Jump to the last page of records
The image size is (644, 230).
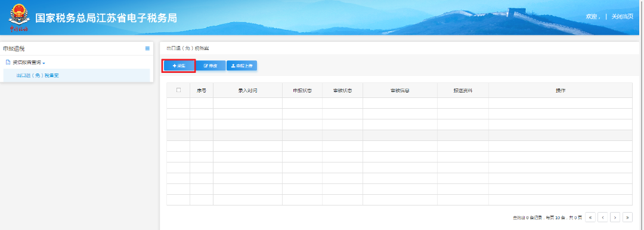tap(627, 217)
